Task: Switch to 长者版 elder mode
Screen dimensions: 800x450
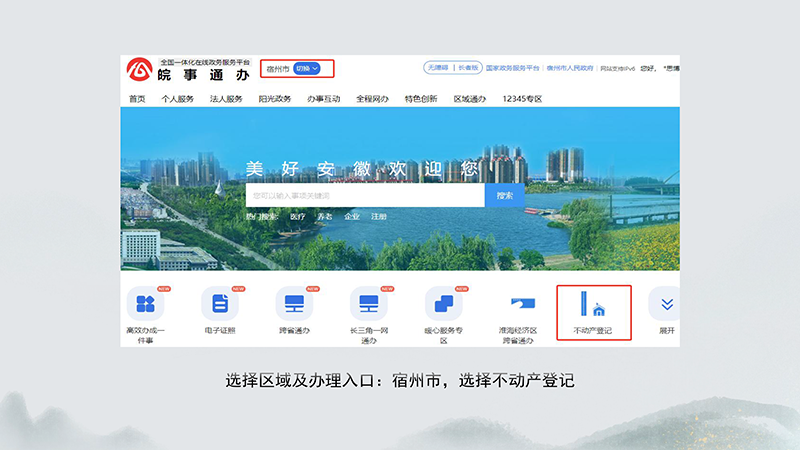Action: tap(467, 68)
